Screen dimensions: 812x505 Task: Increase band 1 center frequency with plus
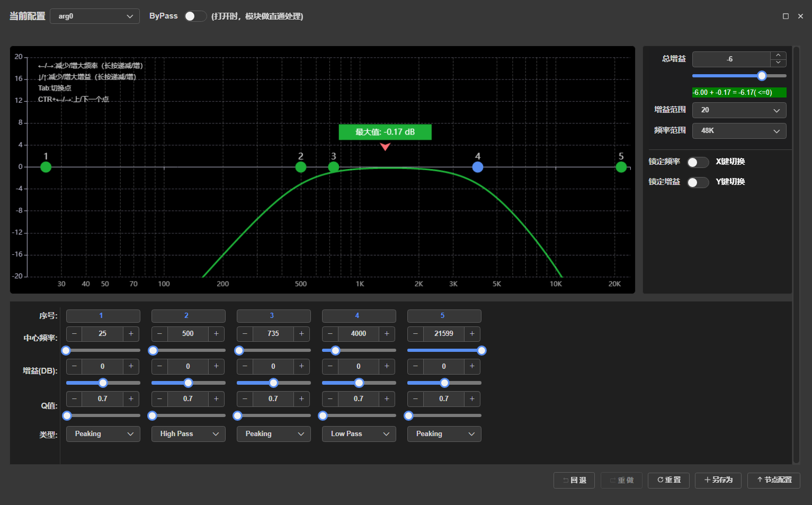131,334
